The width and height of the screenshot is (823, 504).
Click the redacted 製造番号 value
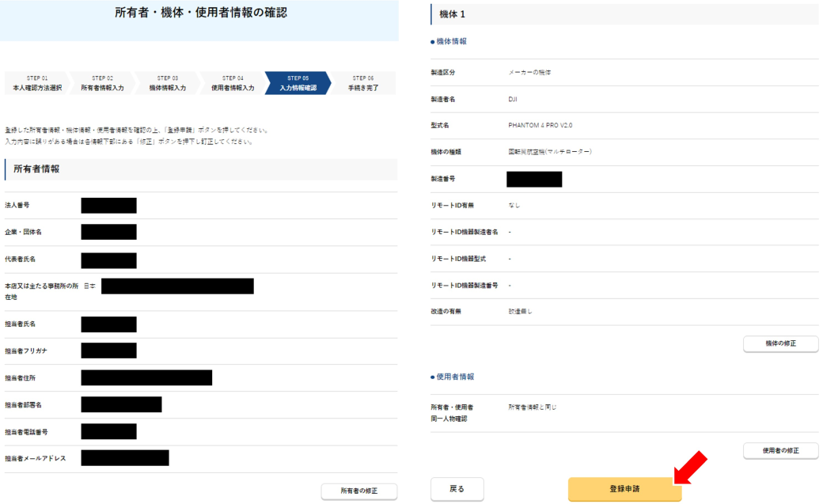pos(534,180)
